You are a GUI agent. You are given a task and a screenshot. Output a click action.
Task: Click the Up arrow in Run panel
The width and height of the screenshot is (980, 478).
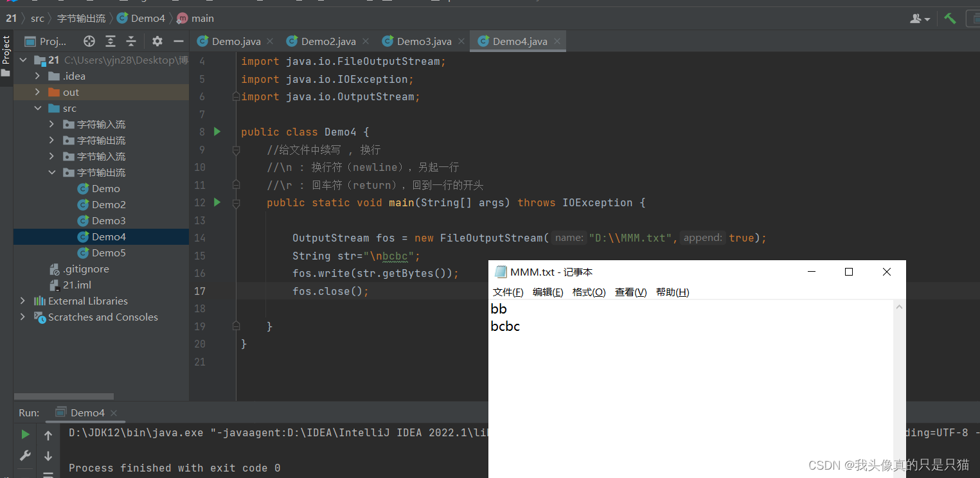48,436
